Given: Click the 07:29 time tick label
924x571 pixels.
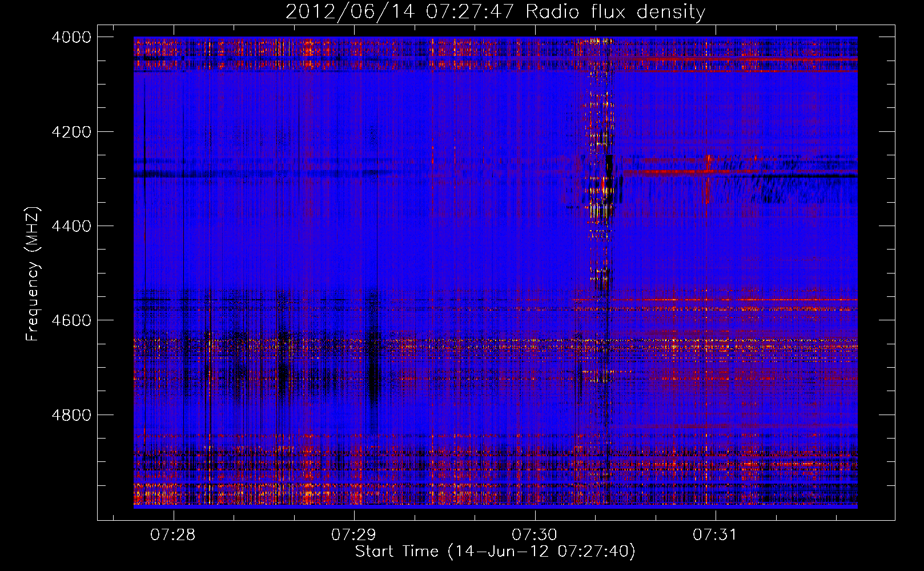Looking at the screenshot, I should [x=353, y=535].
